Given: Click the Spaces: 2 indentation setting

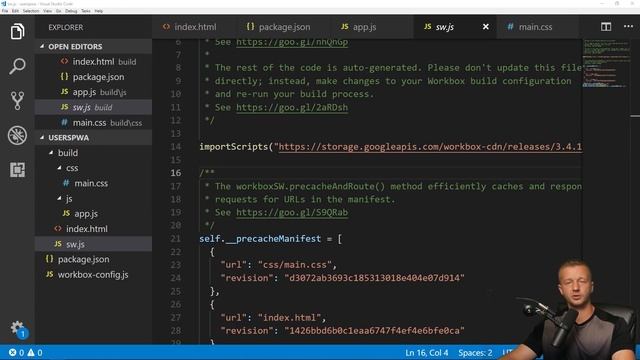Looking at the screenshot, I should click(475, 352).
